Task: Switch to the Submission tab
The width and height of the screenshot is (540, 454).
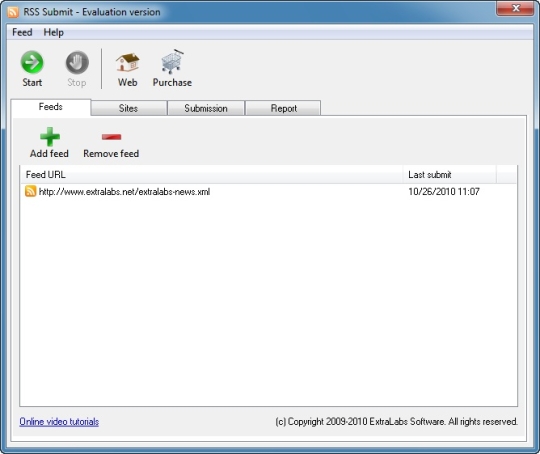Action: coord(206,108)
